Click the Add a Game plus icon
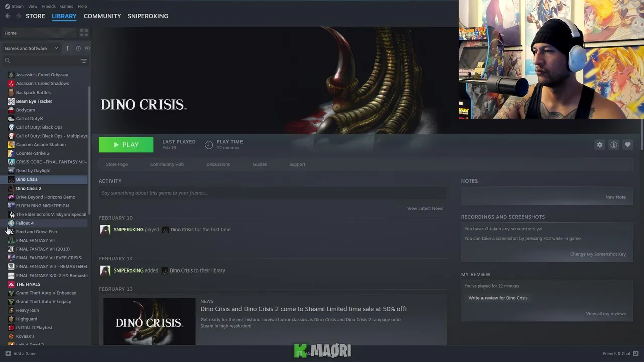Viewport: 644px width, 362px height. 8,353
